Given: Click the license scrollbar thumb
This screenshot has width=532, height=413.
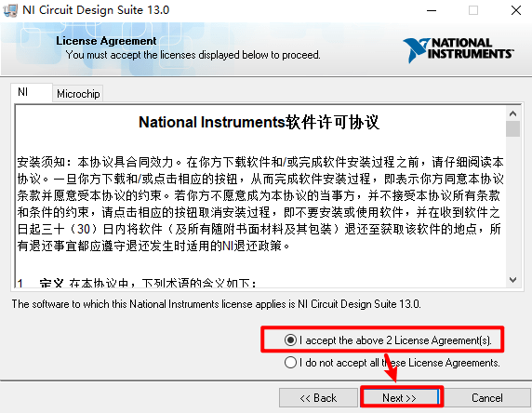Looking at the screenshot, I should (x=512, y=129).
